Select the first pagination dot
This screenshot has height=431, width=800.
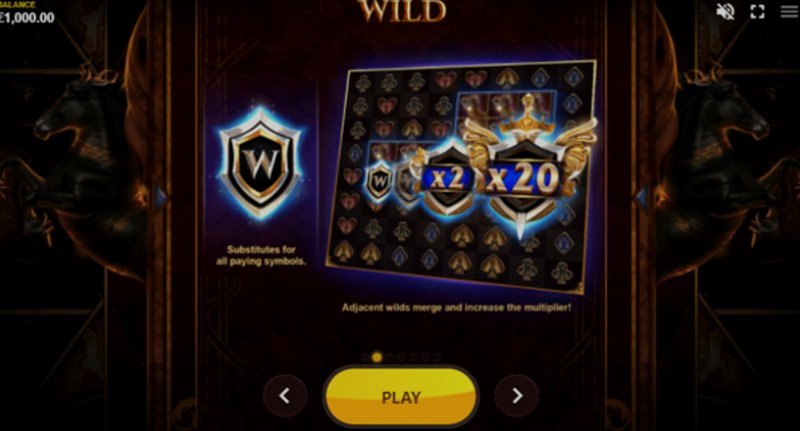tap(365, 358)
